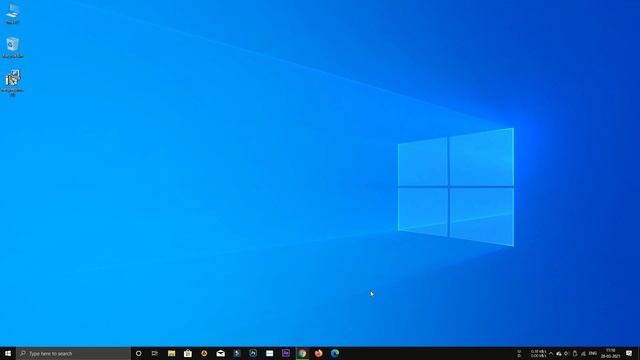Screen dimensions: 640x360
Task: Launch Microsoft Edge from the taskbar
Action: click(x=335, y=353)
